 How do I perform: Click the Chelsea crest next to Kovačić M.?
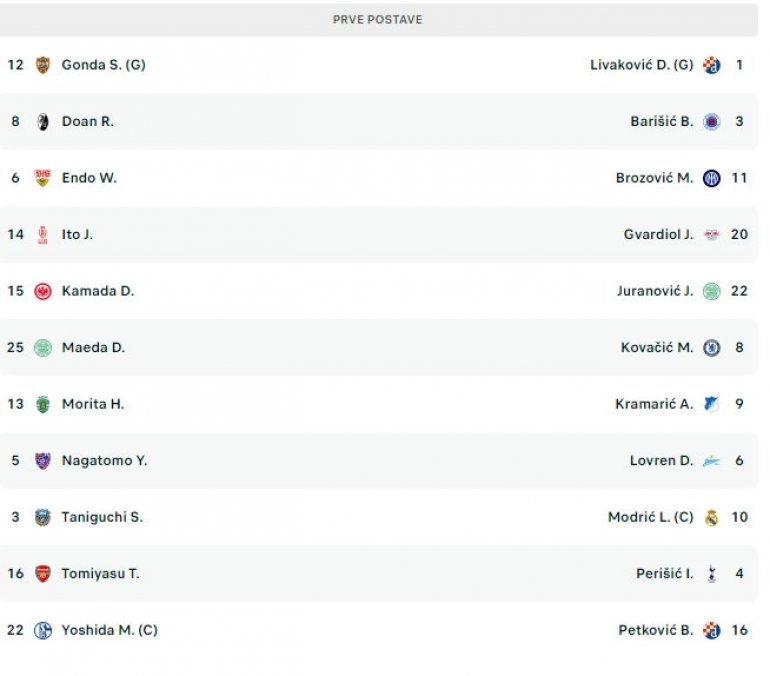(x=711, y=348)
